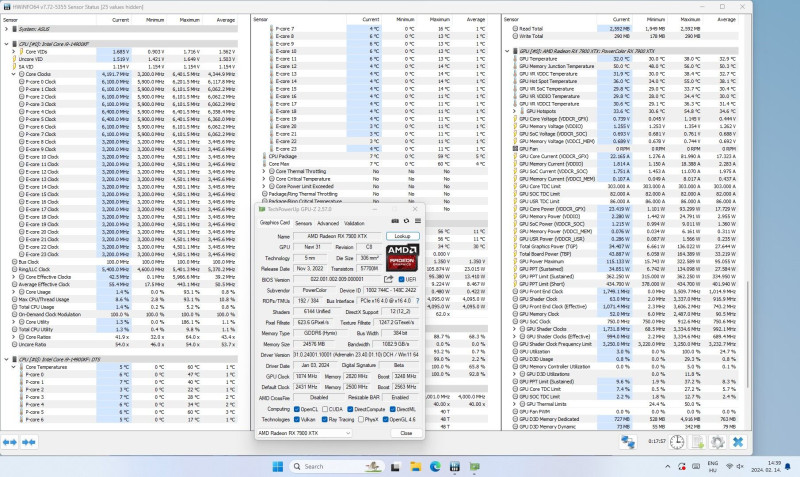This screenshot has height=477, width=800.
Task: Click the GPU-Z refresh icon
Action: coord(406,221)
